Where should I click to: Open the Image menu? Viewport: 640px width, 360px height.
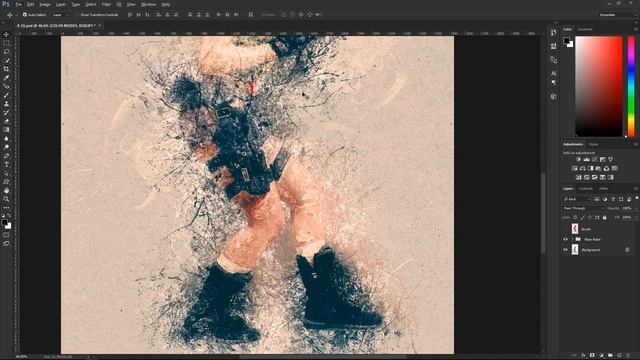coord(45,4)
